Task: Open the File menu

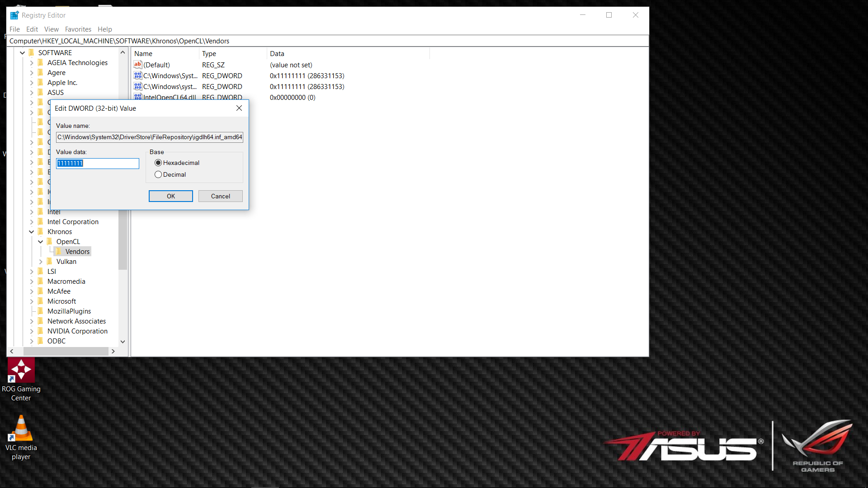Action: coord(14,29)
